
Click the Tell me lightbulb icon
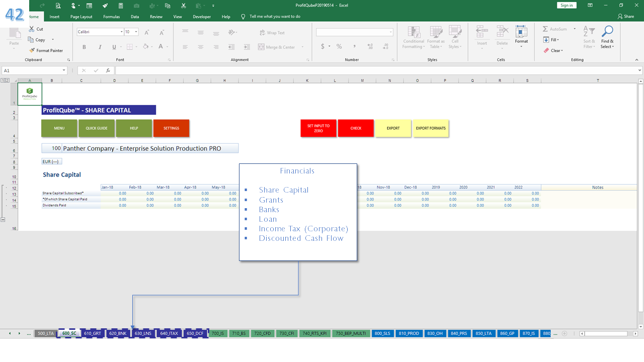tap(244, 17)
